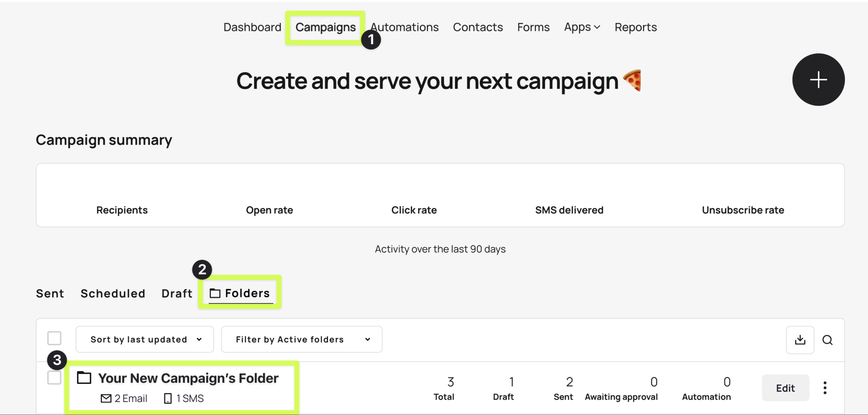868x415 pixels.
Task: Click folder icon beside Your New Campaign's Folder
Action: (84, 378)
